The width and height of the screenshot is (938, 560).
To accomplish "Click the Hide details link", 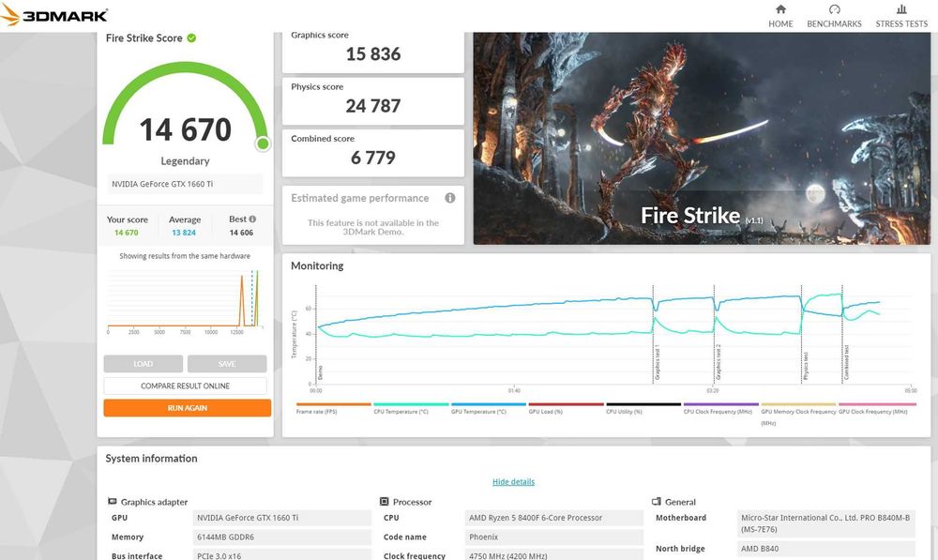I will pyautogui.click(x=513, y=481).
